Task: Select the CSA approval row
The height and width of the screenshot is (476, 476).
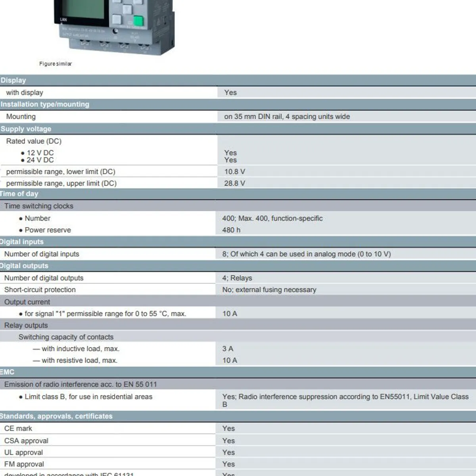Action: [x=26, y=440]
